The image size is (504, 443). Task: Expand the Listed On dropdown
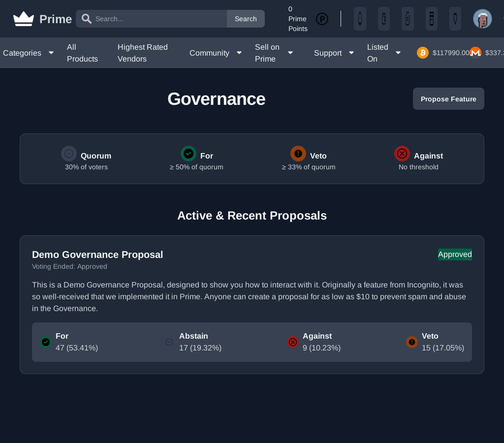point(384,53)
